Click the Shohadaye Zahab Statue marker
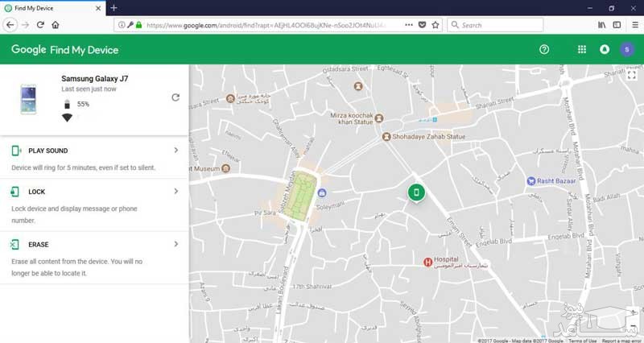 click(x=386, y=136)
